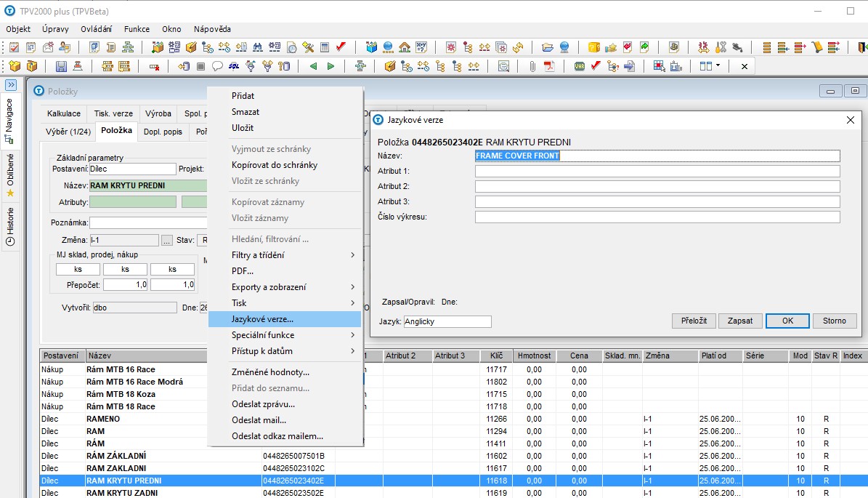This screenshot has width=868, height=498.
Task: Click the yellow question mark box icon
Action: pos(594,48)
